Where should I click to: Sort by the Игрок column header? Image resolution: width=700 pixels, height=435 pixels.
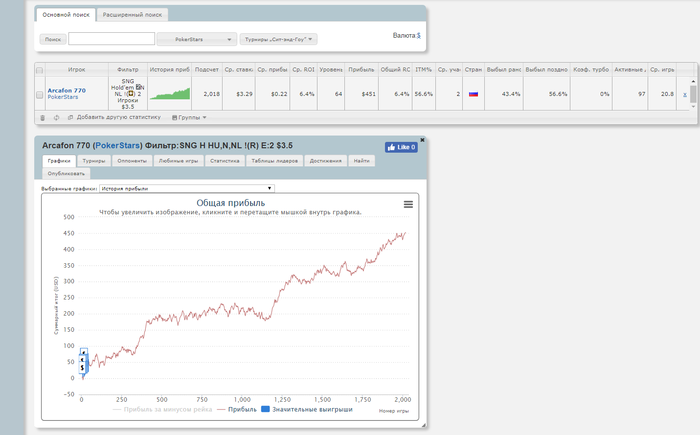pyautogui.click(x=77, y=70)
